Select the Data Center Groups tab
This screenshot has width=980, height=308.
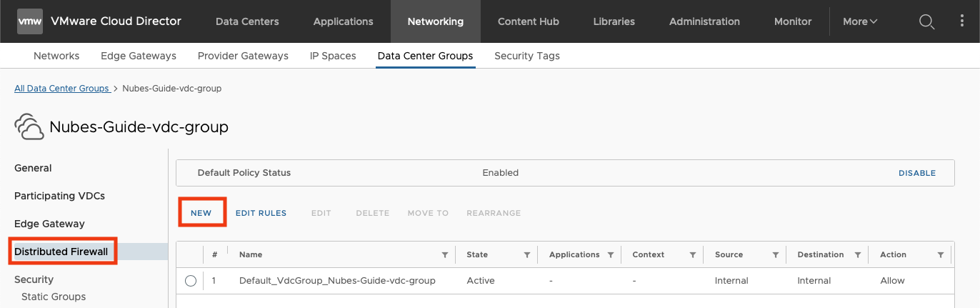(x=425, y=56)
